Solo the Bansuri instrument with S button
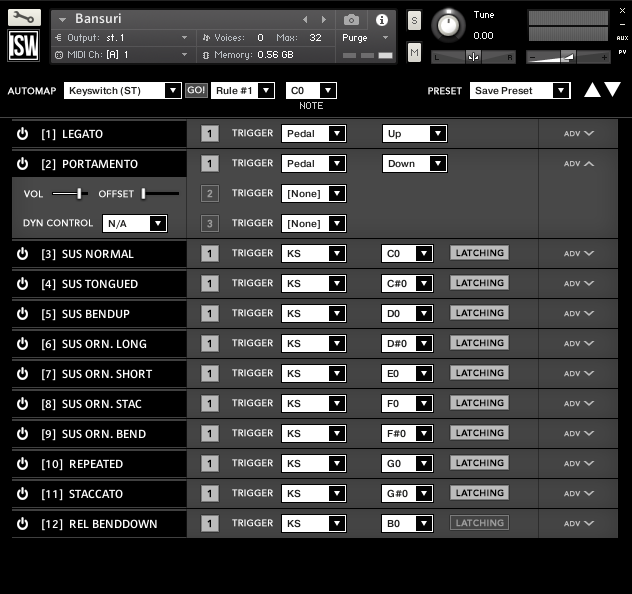 pos(414,21)
